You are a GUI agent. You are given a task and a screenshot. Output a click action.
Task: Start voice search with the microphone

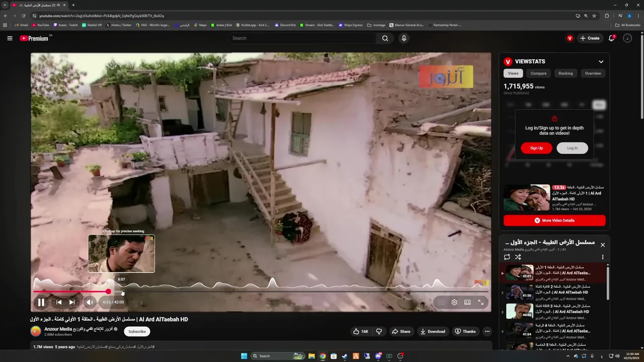404,38
